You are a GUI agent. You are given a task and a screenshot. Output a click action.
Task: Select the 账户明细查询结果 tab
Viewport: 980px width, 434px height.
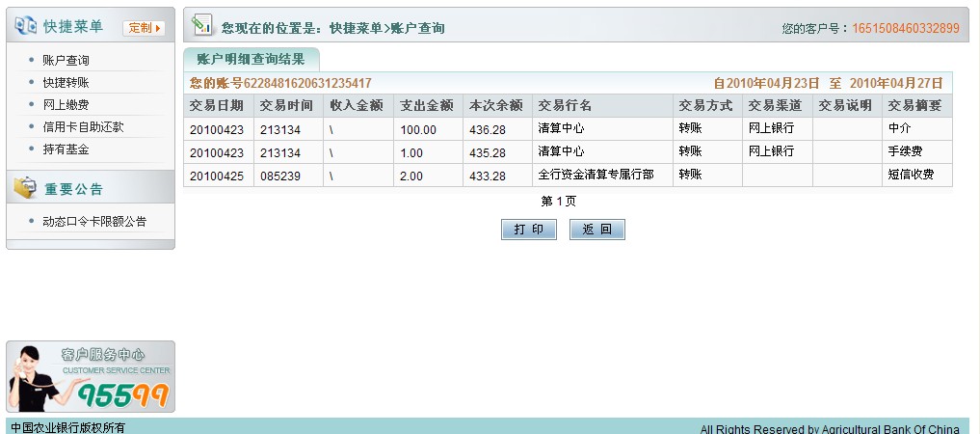coord(252,60)
